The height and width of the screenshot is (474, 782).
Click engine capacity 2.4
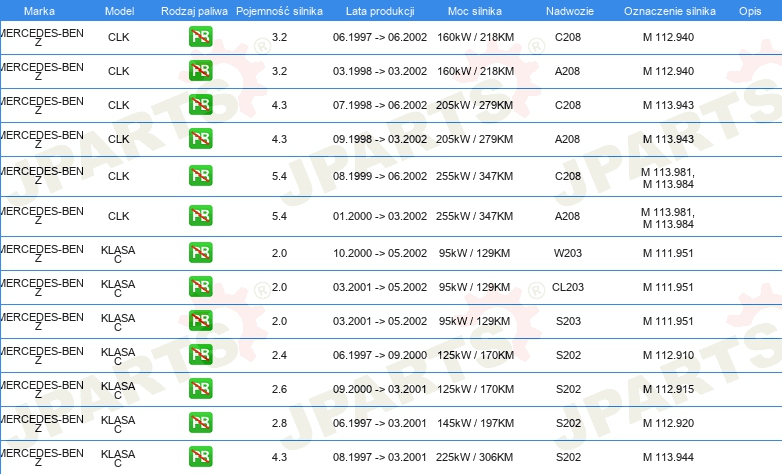pos(279,355)
